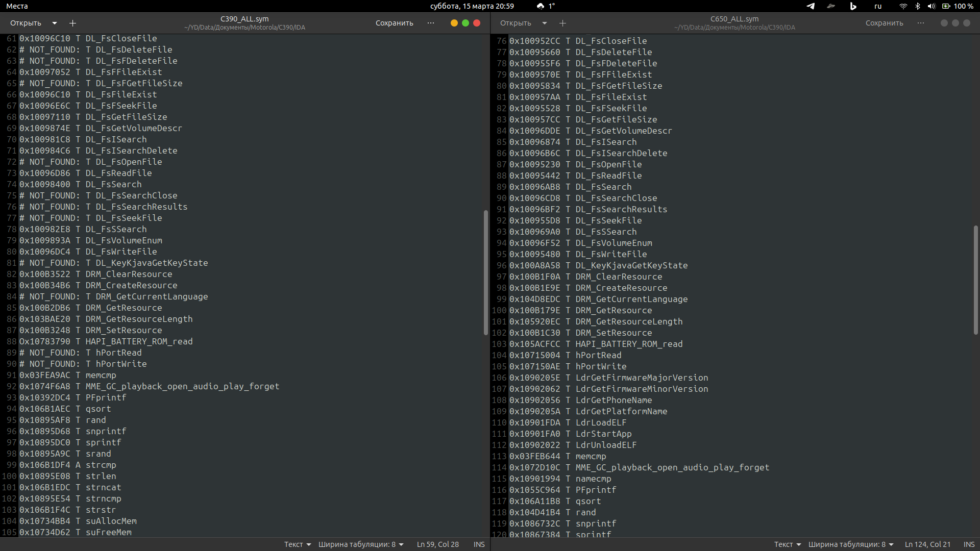Click the Bing tray icon
The height and width of the screenshot is (551, 980).
point(853,6)
